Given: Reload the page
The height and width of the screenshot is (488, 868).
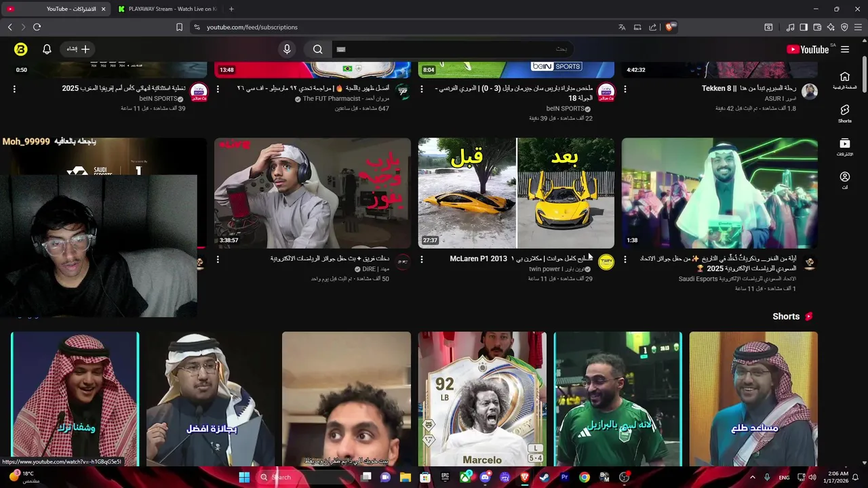Looking at the screenshot, I should click(x=37, y=27).
